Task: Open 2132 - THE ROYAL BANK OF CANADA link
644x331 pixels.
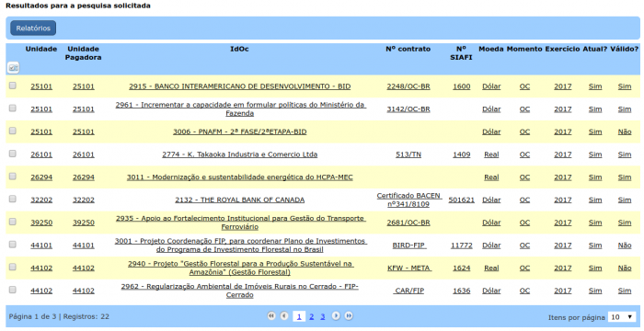Action: tap(240, 200)
